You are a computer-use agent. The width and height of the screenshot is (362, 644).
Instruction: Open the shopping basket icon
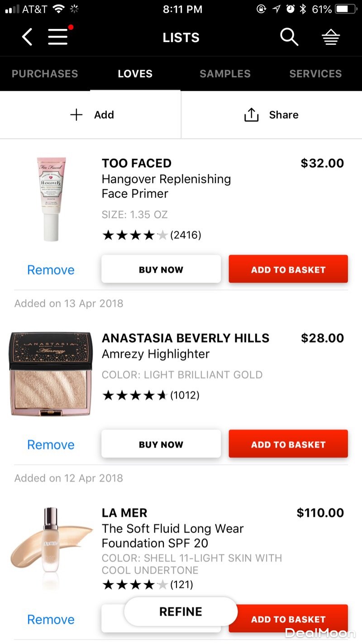click(331, 38)
